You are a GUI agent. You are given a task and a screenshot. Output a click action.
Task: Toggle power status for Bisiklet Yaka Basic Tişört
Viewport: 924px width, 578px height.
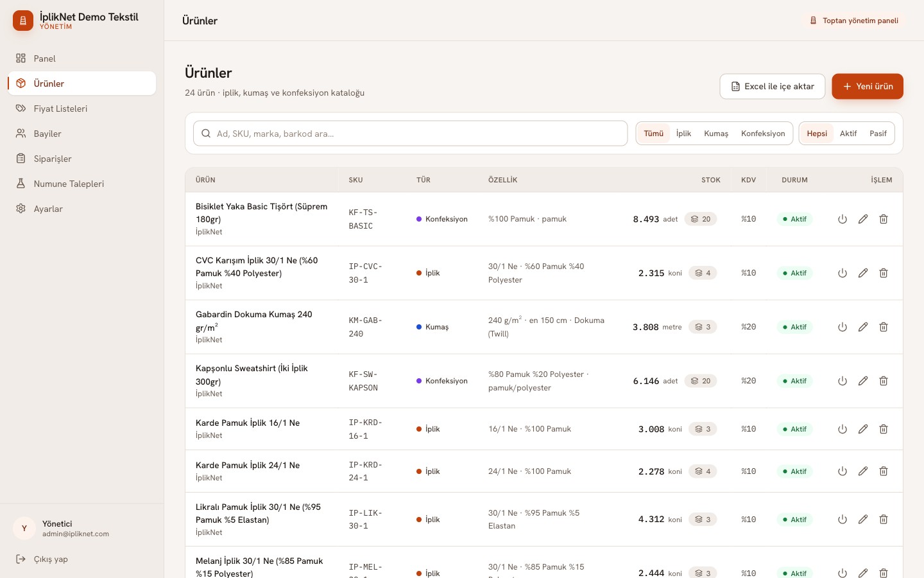[x=843, y=219]
